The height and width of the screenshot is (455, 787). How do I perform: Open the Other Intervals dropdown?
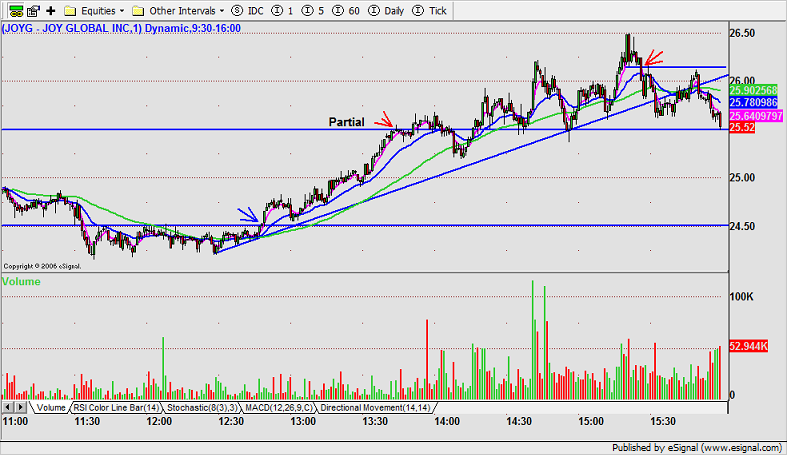click(178, 11)
